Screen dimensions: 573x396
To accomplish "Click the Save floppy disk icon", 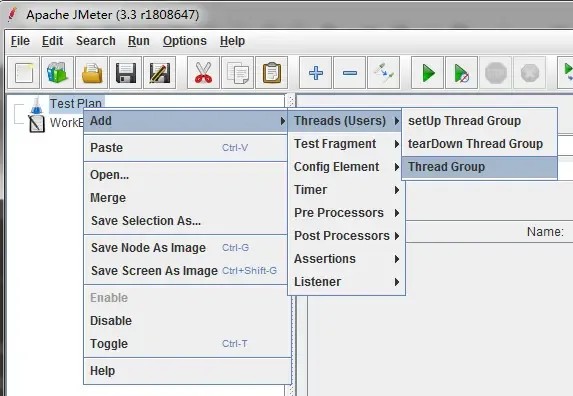I will pos(125,73).
